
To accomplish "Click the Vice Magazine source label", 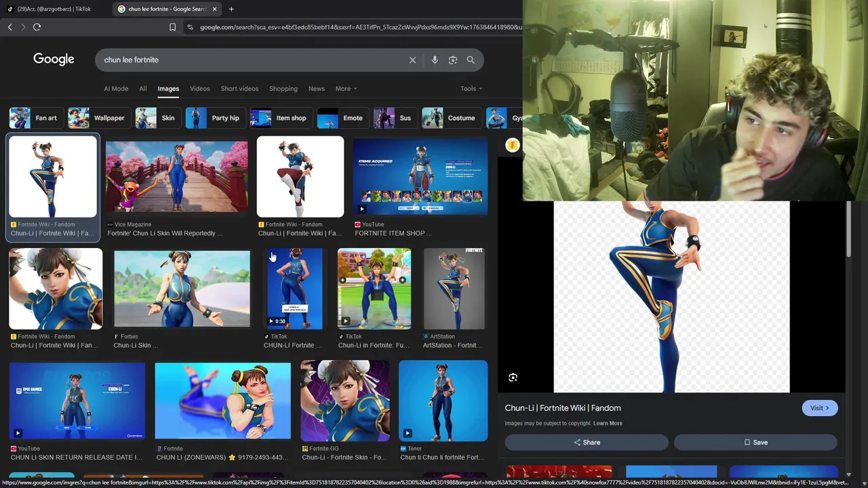I will coord(133,224).
